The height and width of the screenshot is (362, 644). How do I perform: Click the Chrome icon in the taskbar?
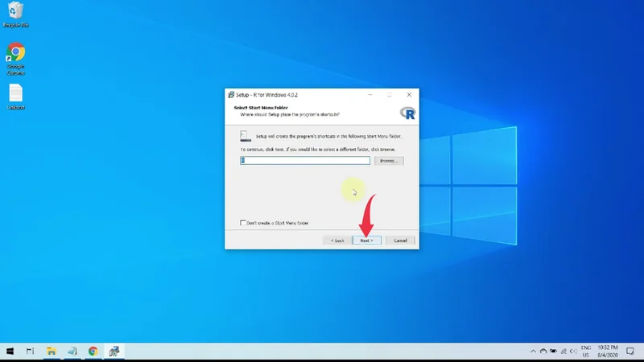(x=93, y=352)
